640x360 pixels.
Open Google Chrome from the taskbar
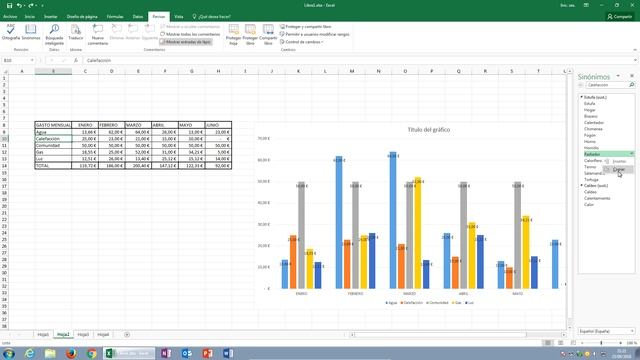click(x=92, y=353)
